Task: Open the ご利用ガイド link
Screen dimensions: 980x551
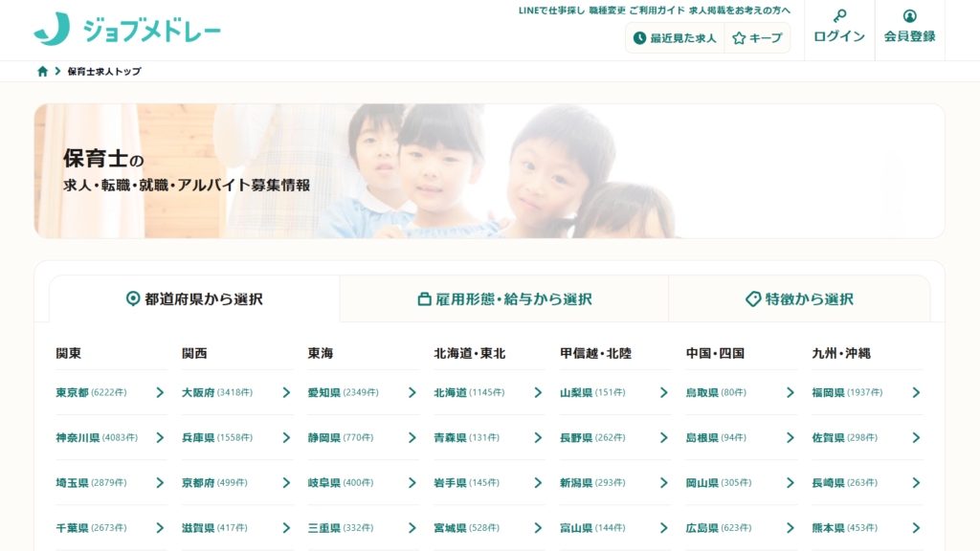Action: click(x=657, y=11)
